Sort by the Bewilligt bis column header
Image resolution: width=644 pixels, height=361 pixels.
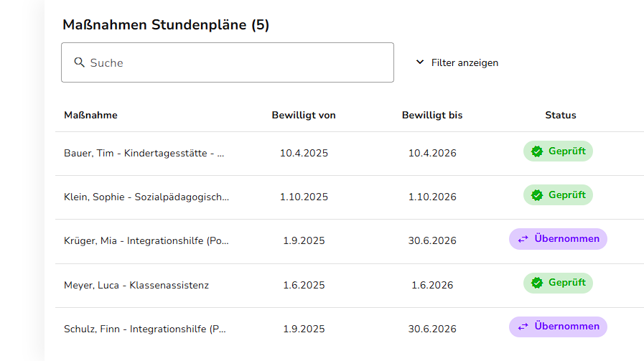[432, 115]
